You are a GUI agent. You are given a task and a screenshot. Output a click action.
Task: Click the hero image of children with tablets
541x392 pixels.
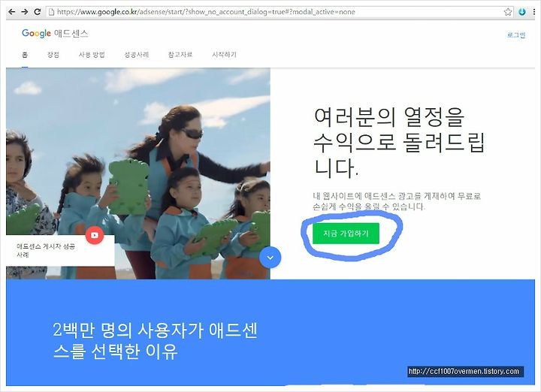tap(138, 173)
